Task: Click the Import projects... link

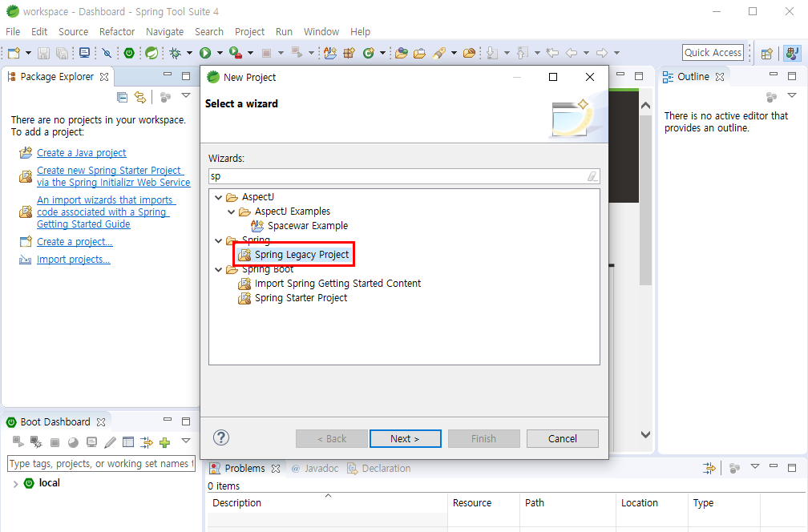Action: pos(73,260)
